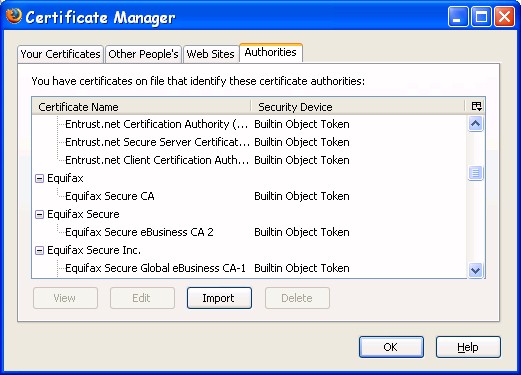The width and height of the screenshot is (521, 375).
Task: Click Builtin Object Token beside eBusiness CA 2
Action: pyautogui.click(x=302, y=232)
